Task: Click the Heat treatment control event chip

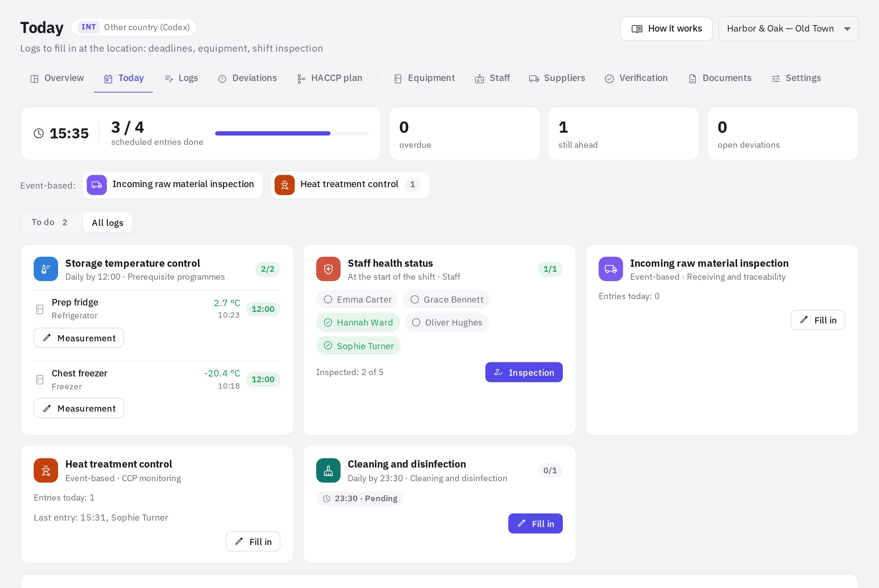Action: [x=350, y=185]
